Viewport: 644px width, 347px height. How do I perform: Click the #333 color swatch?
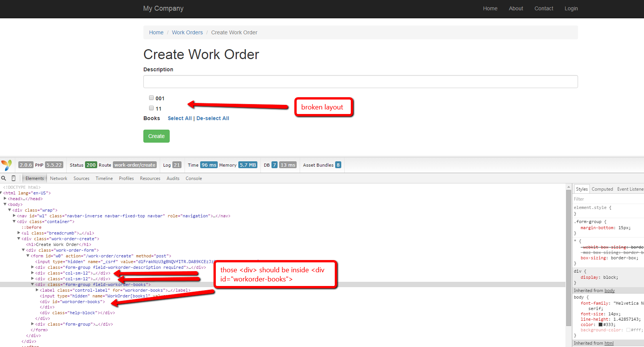coord(601,325)
